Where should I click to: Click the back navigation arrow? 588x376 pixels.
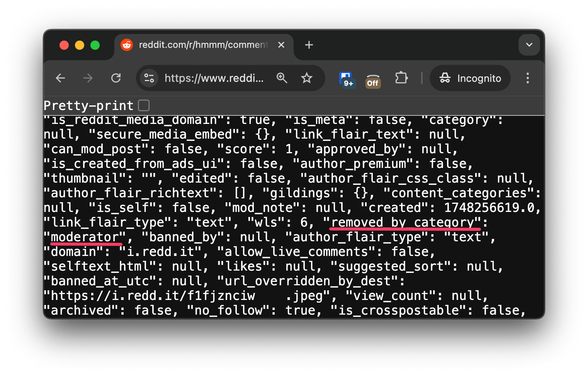[60, 78]
